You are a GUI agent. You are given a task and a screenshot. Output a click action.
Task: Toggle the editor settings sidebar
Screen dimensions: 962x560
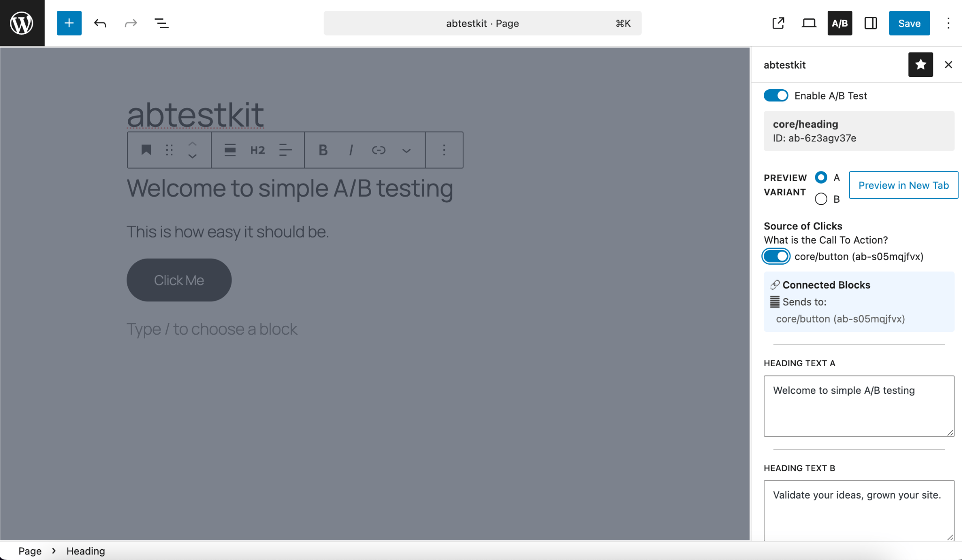pos(870,23)
